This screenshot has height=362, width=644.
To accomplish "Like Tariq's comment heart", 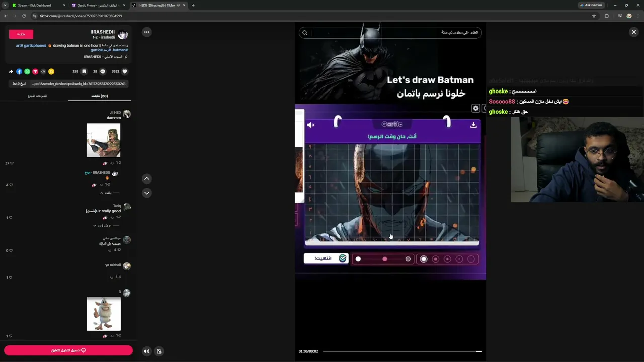I will click(10, 218).
